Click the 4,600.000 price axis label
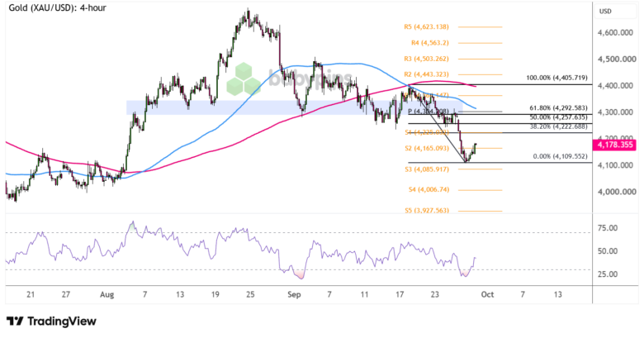 (615, 32)
